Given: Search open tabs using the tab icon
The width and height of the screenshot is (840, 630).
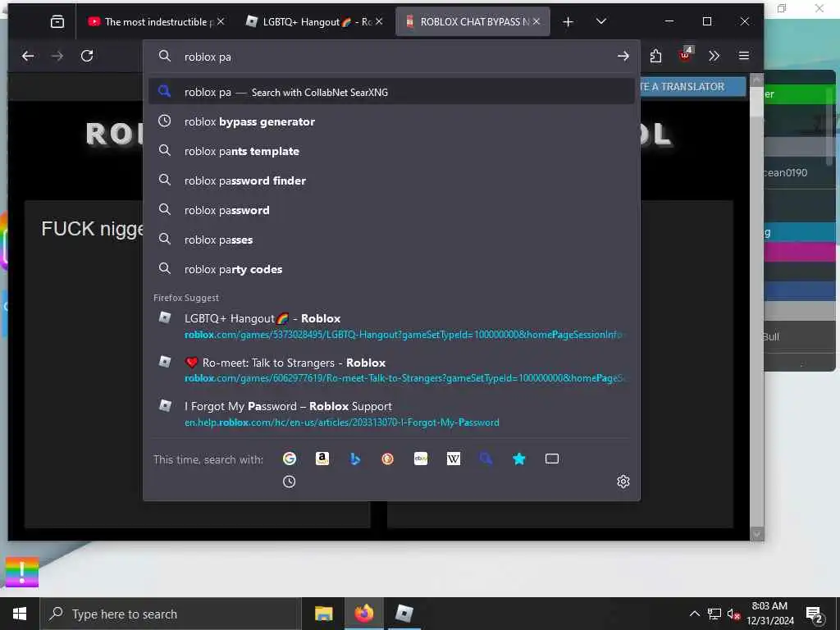Looking at the screenshot, I should point(552,459).
